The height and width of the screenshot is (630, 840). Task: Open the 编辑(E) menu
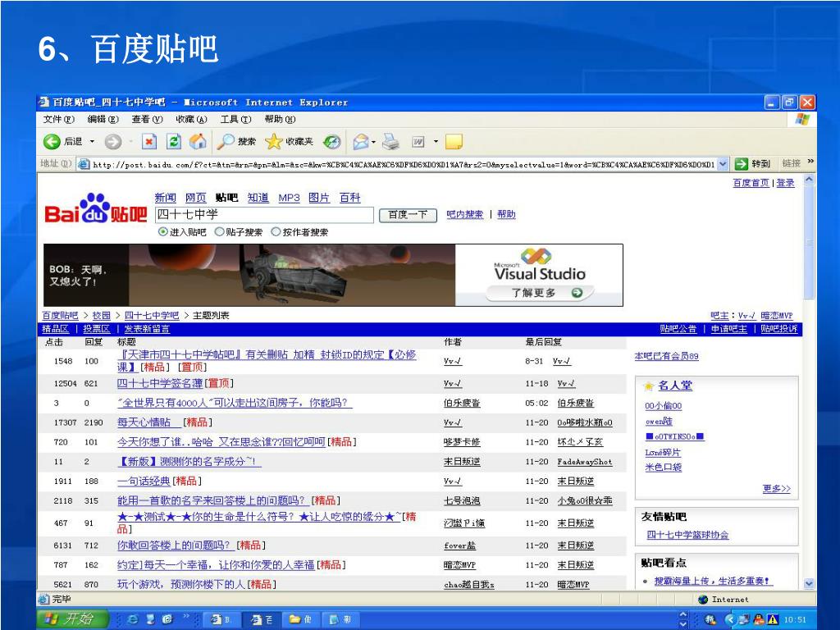[x=103, y=119]
